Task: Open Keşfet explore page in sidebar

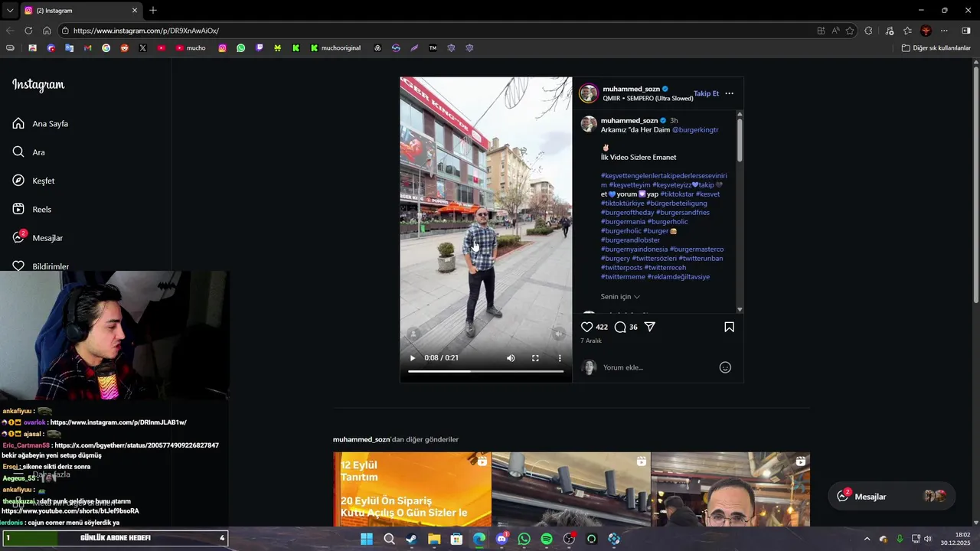Action: [x=34, y=181]
